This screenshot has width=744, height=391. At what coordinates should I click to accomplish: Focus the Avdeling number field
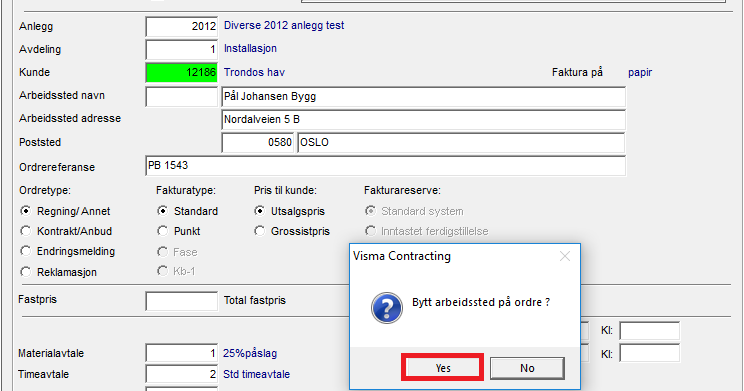(x=181, y=49)
